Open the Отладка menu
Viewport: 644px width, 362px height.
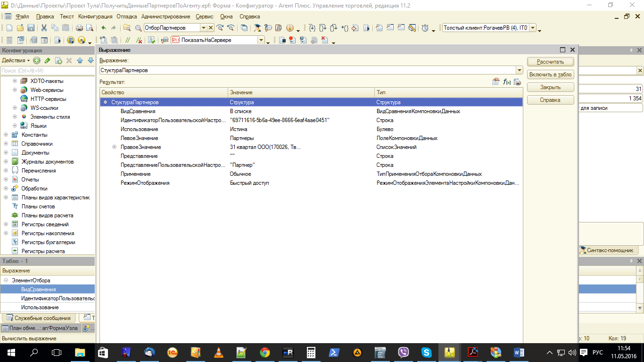click(x=126, y=16)
